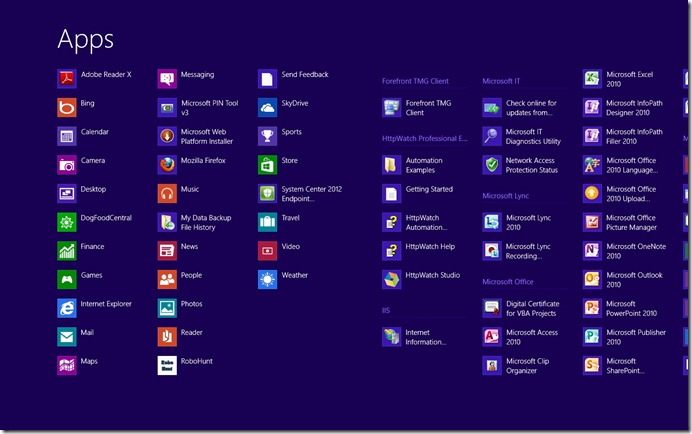Open the Send Feedback icon
This screenshot has width=692, height=434.
pyautogui.click(x=267, y=79)
